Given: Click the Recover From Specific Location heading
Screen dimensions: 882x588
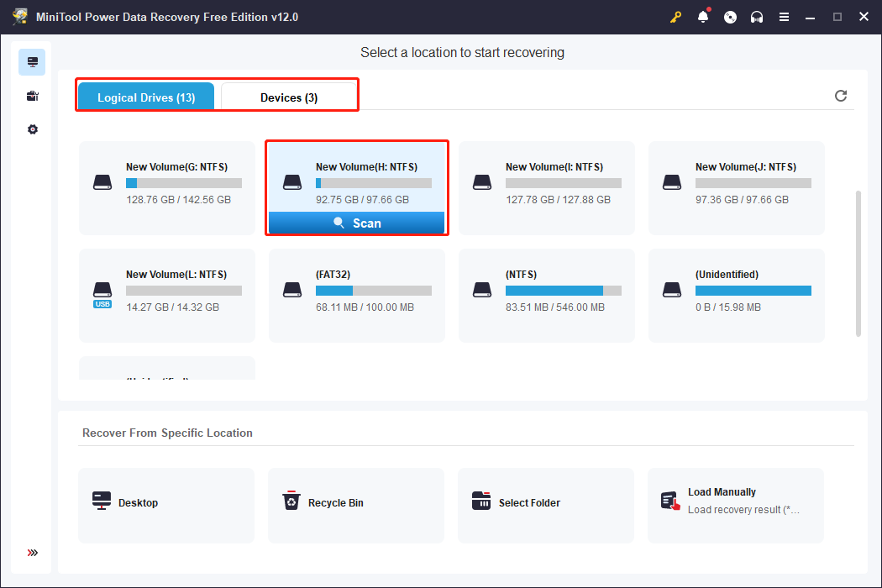Looking at the screenshot, I should coord(167,433).
